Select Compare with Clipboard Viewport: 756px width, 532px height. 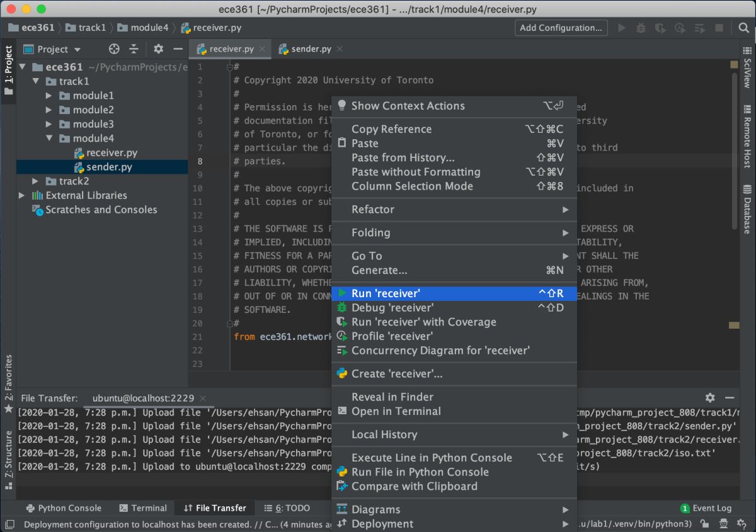[x=454, y=487]
